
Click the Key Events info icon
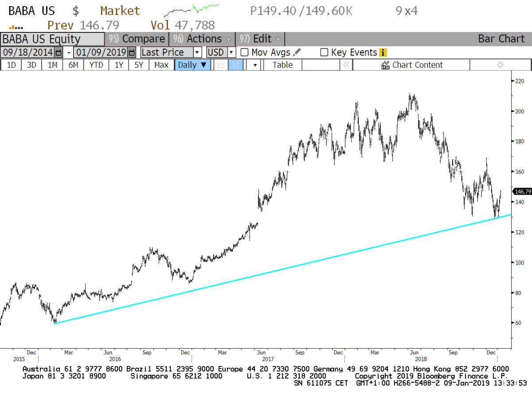[383, 52]
